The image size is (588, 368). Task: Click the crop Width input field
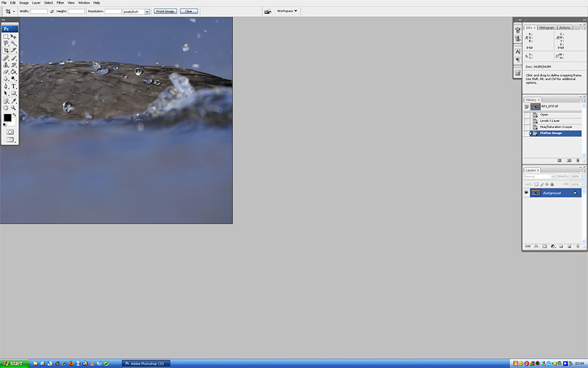coord(39,11)
